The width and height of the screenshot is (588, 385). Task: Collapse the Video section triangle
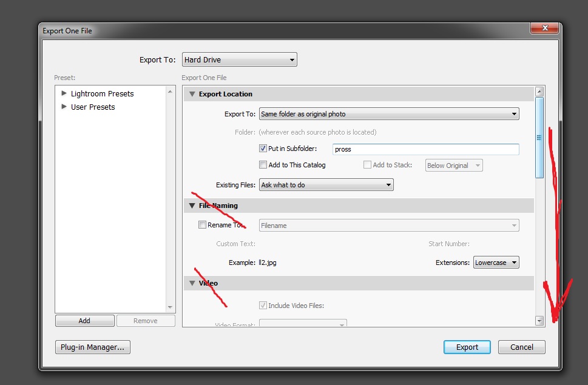[x=192, y=283]
